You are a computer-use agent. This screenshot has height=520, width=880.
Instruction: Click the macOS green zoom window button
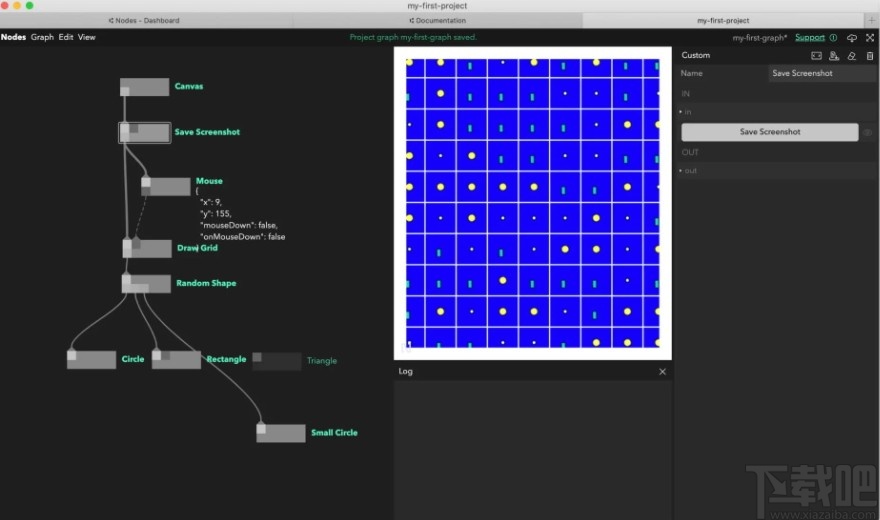pyautogui.click(x=29, y=6)
